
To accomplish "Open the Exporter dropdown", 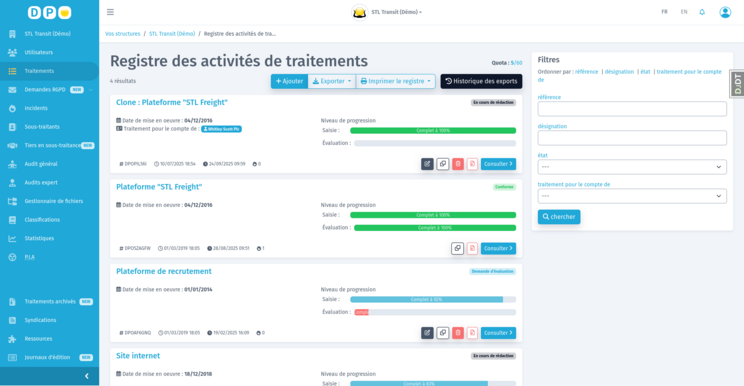I will [x=332, y=81].
